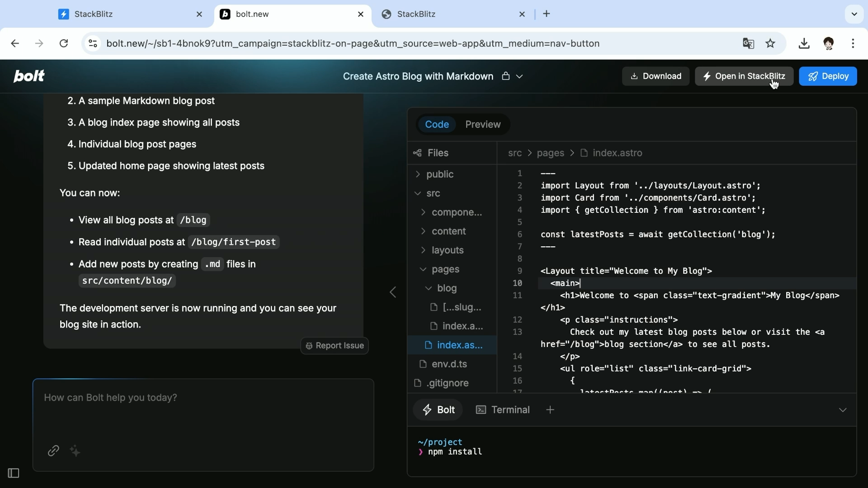Screen dimensions: 868x488
Task: Add a new terminal with the plus icon
Action: [550, 410]
